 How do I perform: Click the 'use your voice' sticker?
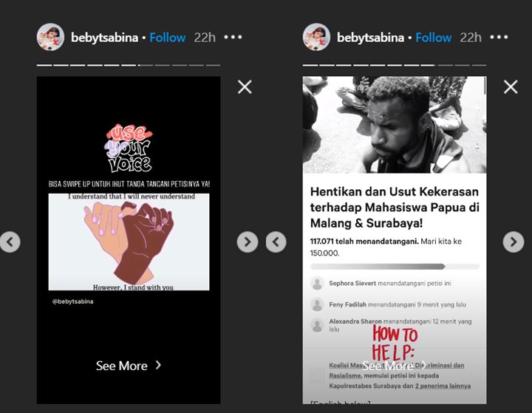129,148
